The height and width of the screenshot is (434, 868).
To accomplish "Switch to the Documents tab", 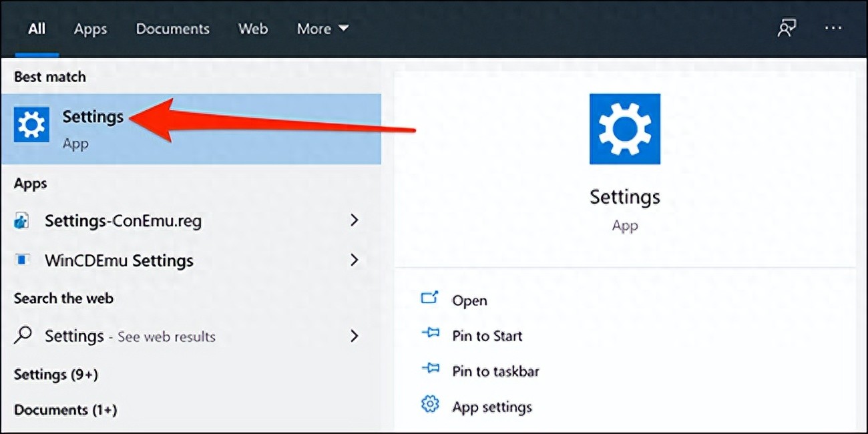I will [172, 29].
